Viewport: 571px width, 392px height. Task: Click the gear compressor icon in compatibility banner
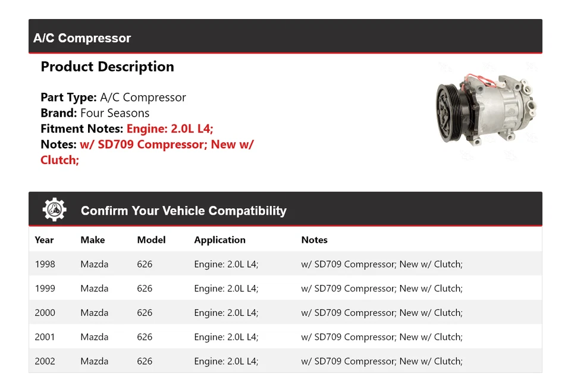click(x=54, y=209)
